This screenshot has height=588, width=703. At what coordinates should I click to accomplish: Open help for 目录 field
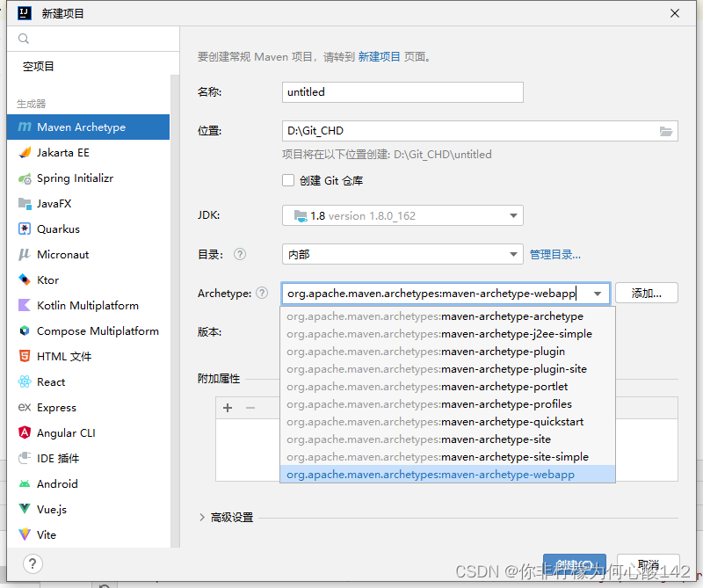[240, 254]
